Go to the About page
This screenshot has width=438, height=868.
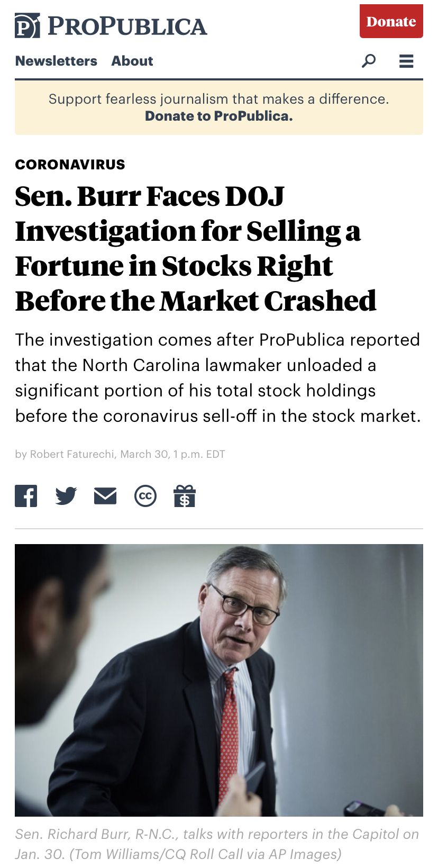coord(132,61)
